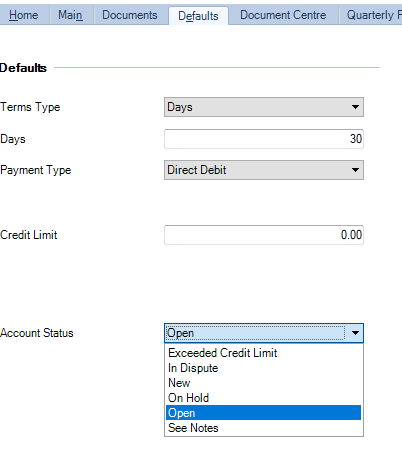Switch to the Home tab
This screenshot has width=402, height=463.
(23, 15)
